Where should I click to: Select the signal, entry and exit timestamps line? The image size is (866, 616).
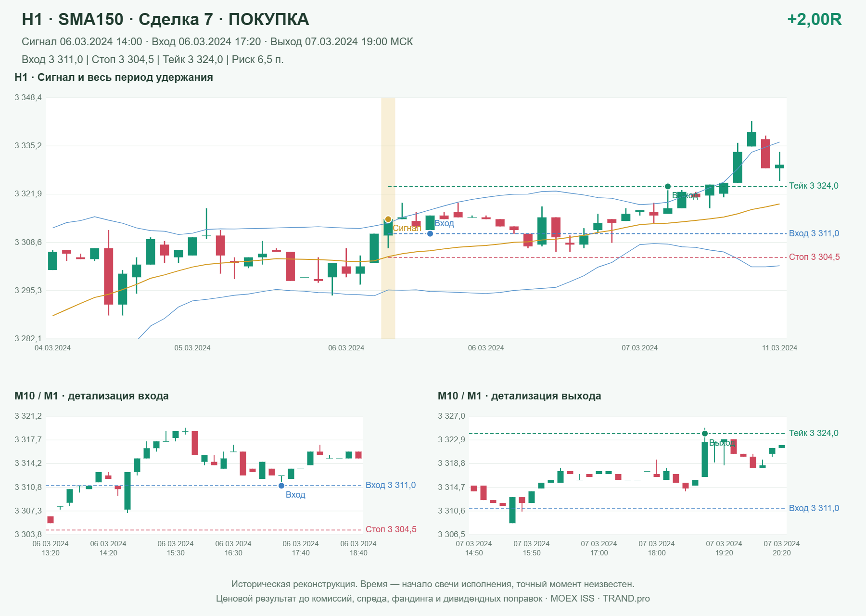[x=217, y=42]
